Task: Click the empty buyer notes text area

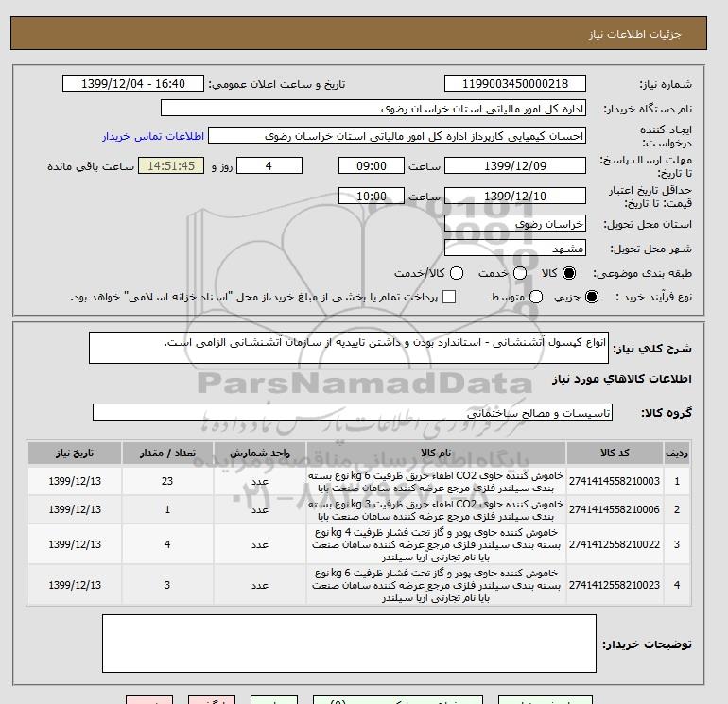Action: click(x=349, y=644)
